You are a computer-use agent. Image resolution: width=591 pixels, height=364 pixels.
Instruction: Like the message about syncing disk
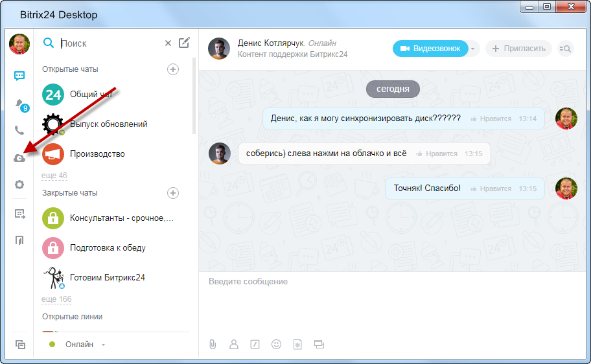[491, 119]
